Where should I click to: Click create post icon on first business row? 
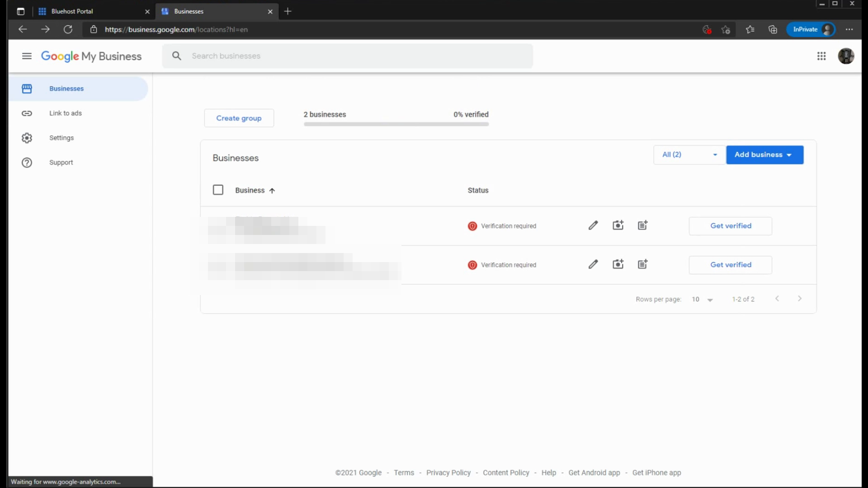click(x=642, y=225)
